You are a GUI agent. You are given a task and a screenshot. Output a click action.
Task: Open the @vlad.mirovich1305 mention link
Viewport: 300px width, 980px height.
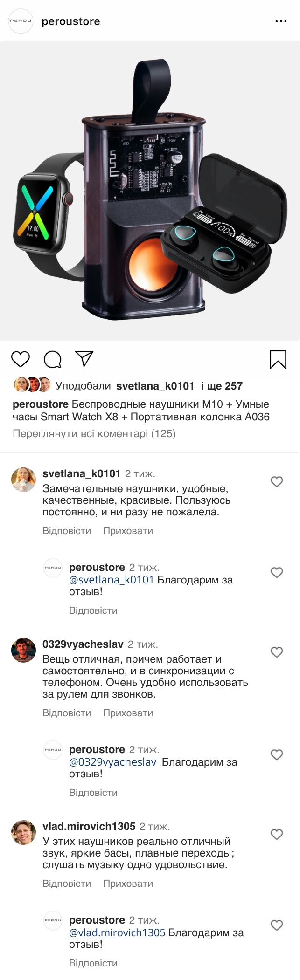pyautogui.click(x=117, y=932)
